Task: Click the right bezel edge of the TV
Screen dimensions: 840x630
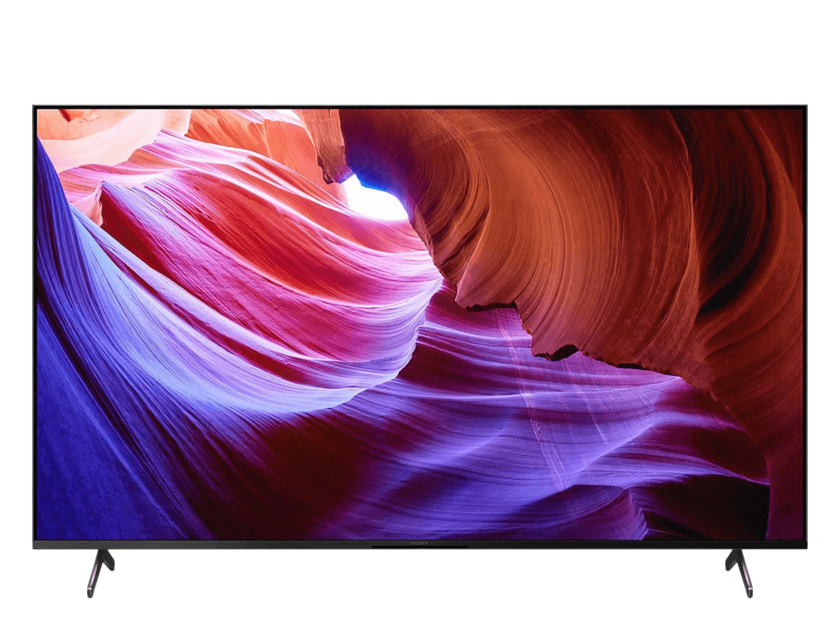Action: 805,325
